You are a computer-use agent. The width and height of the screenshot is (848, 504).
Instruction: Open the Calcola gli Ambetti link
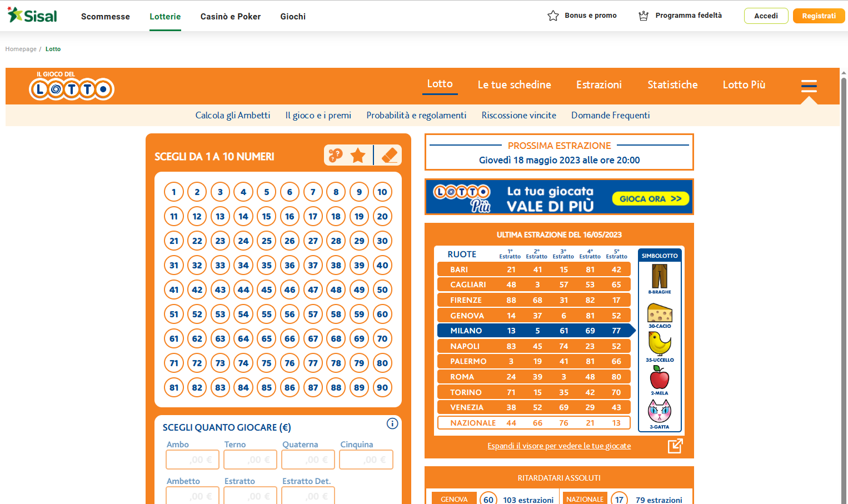click(x=233, y=115)
